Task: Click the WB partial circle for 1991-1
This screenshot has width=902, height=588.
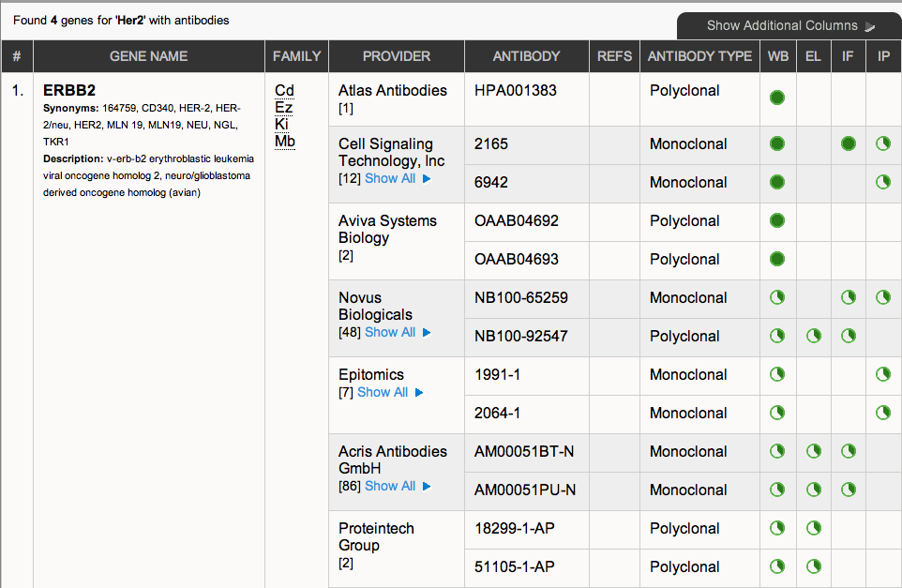Action: click(776, 374)
